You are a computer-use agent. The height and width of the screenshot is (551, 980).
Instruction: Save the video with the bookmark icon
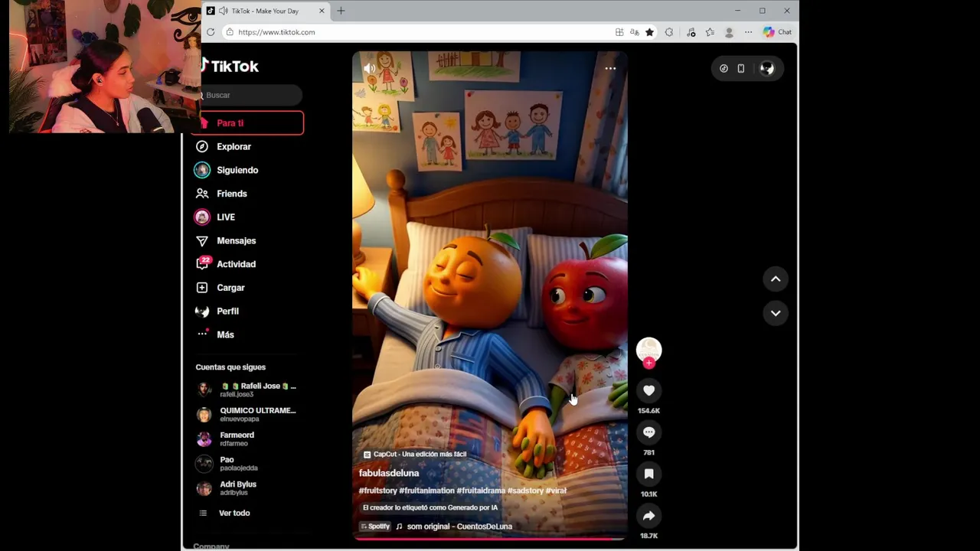[x=648, y=474]
